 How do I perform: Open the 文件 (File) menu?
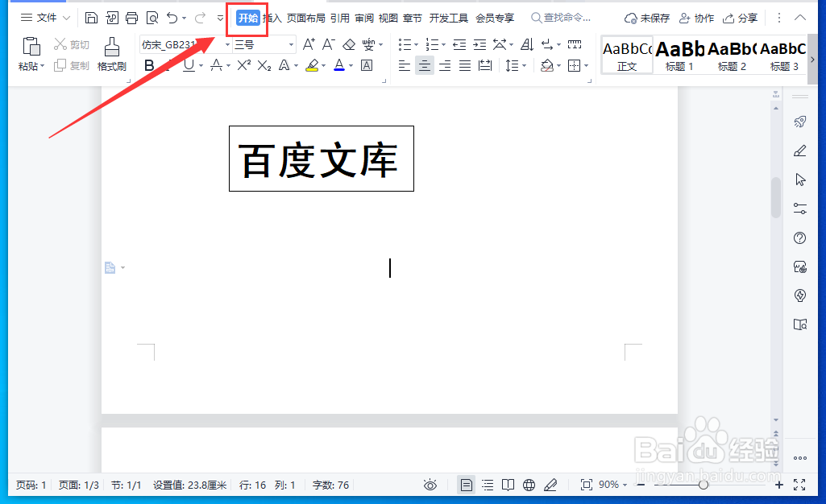pyautogui.click(x=45, y=18)
